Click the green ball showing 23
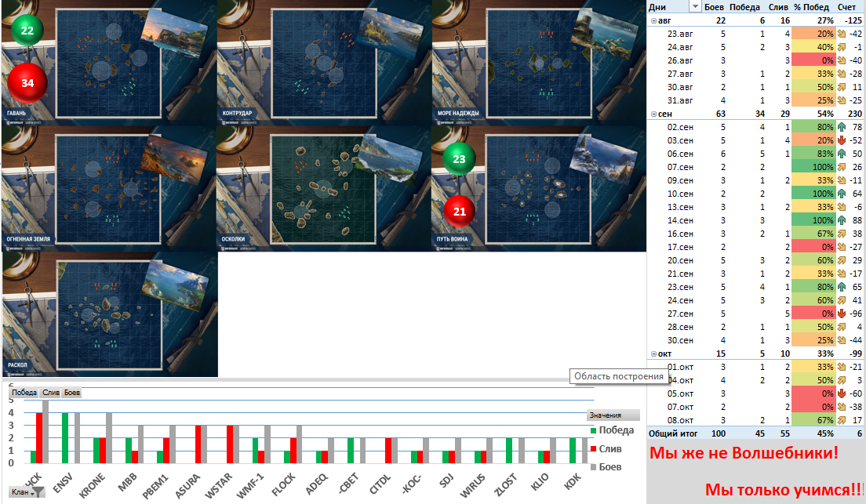Image resolution: width=866 pixels, height=504 pixels. coord(460,159)
